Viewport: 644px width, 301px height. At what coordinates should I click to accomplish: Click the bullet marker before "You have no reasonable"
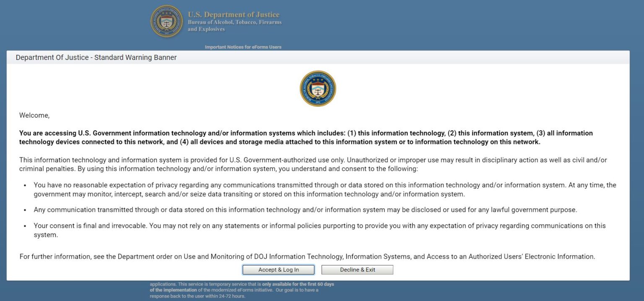coord(25,185)
